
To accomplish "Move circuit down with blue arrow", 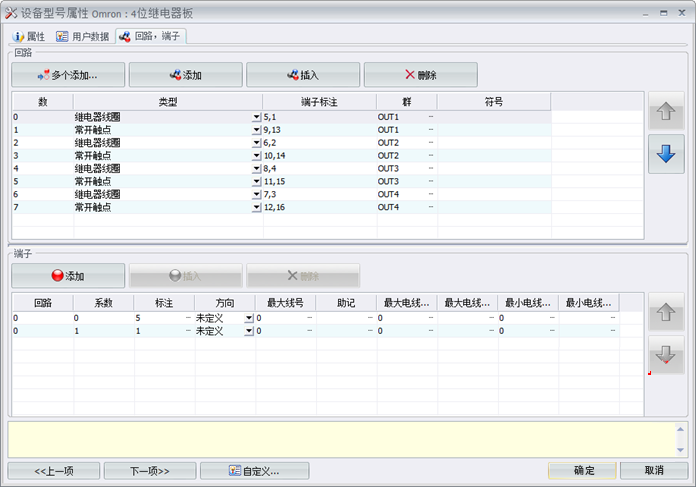I will 666,155.
